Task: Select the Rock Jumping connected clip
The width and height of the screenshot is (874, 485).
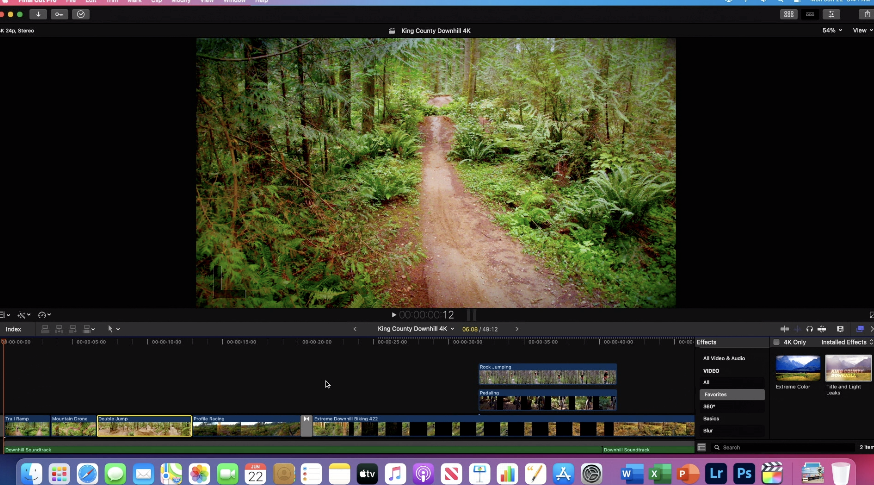Action: pyautogui.click(x=547, y=375)
